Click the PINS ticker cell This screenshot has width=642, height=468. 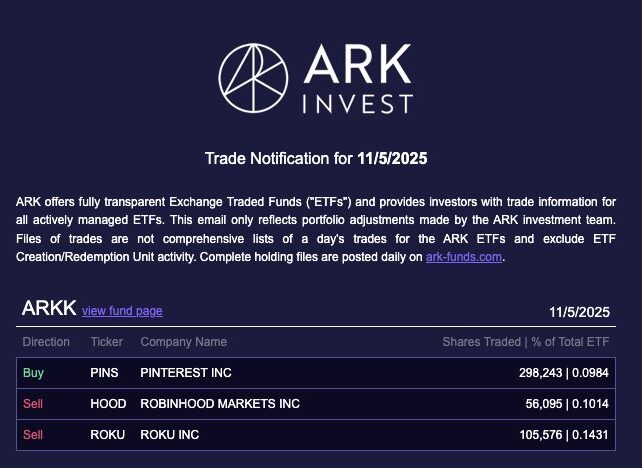104,373
